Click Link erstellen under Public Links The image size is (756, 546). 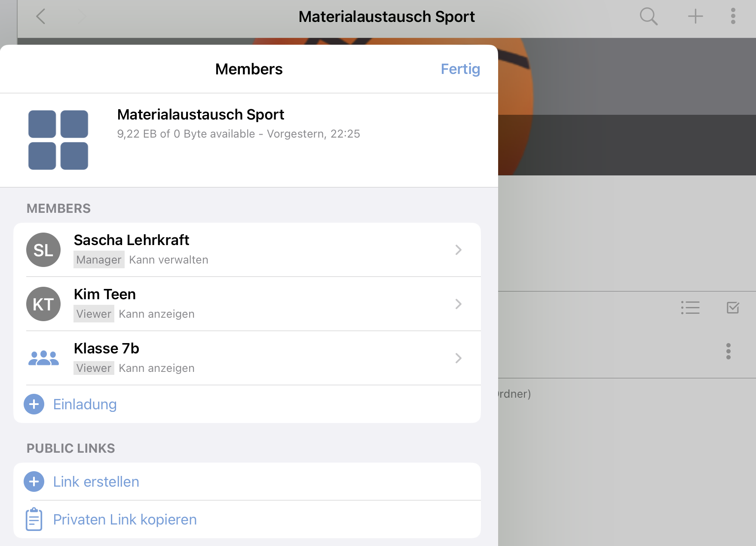tap(96, 482)
